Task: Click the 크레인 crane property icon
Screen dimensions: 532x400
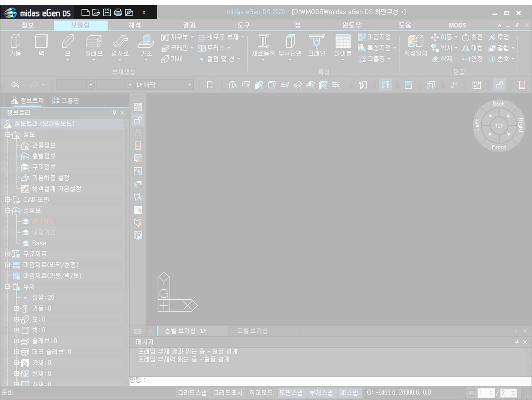Action: (x=317, y=45)
